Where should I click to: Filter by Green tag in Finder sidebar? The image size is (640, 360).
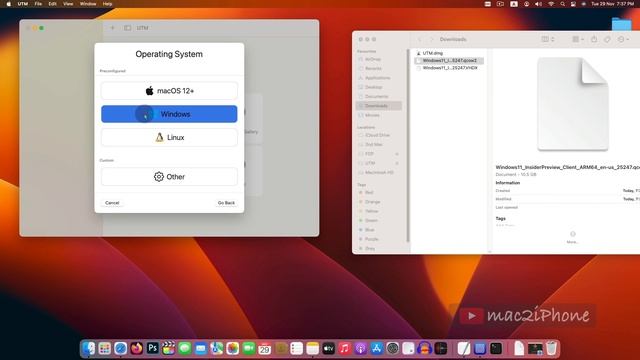click(x=371, y=220)
